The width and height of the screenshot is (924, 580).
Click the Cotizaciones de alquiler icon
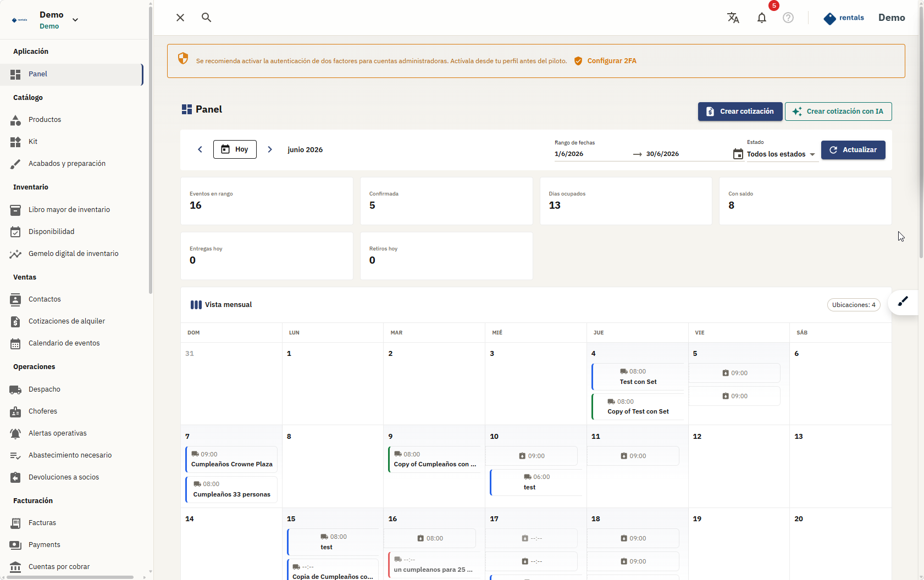pos(15,321)
